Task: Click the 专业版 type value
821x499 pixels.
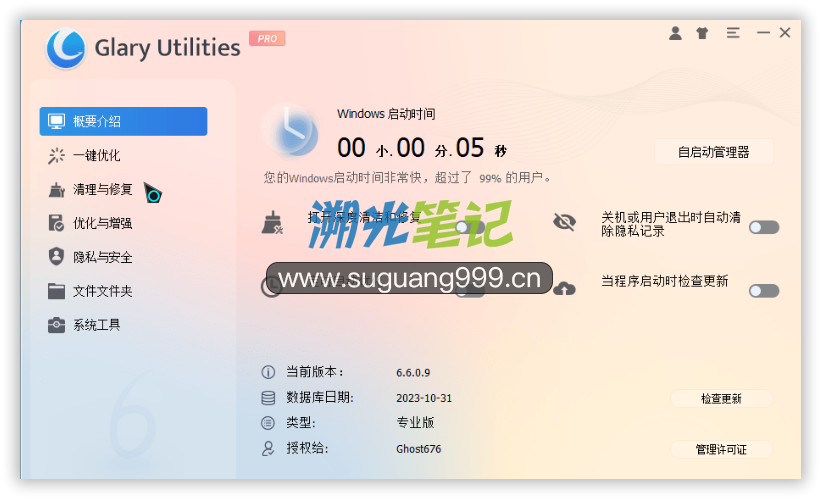Action: click(x=415, y=423)
